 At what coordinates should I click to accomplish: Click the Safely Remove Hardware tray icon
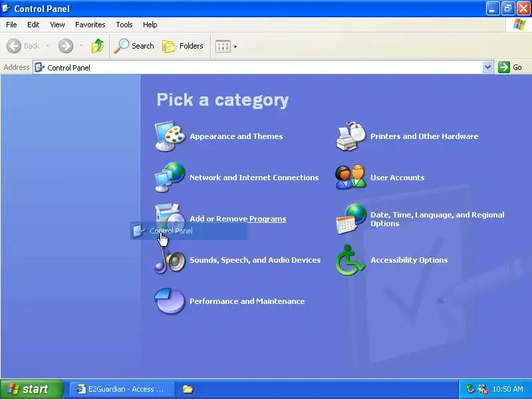point(470,389)
